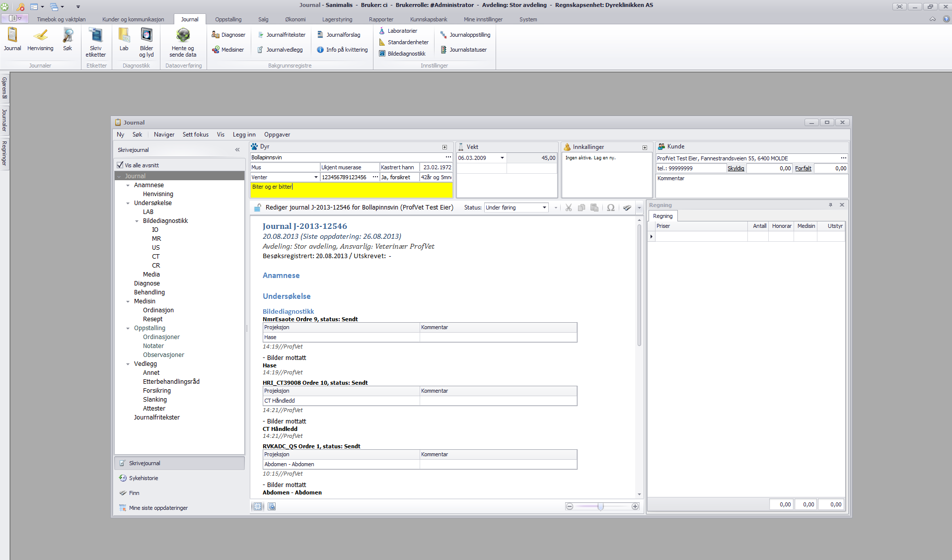Insert special character with Omega icon
952x560 pixels.
[x=611, y=208]
